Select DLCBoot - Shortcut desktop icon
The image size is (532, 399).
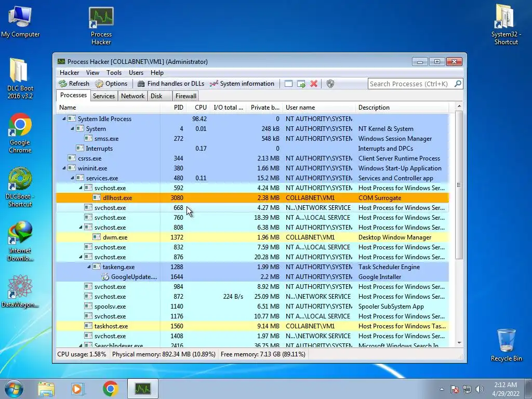point(20,187)
